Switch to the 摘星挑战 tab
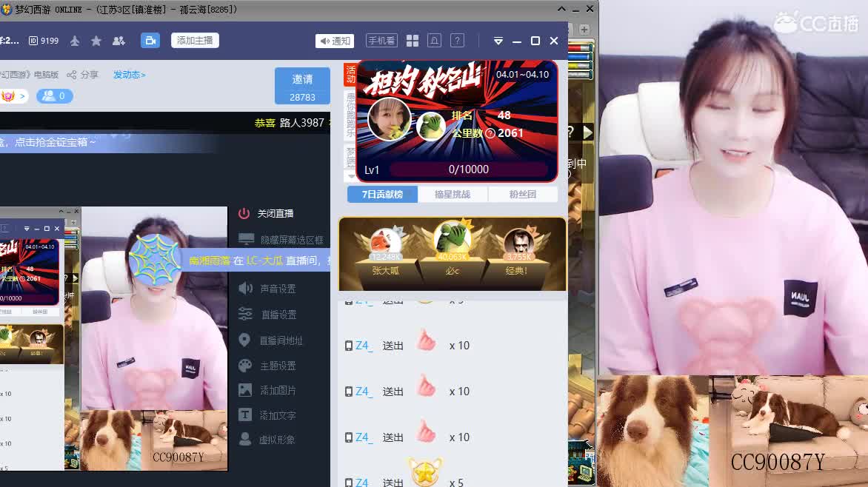 pos(453,194)
